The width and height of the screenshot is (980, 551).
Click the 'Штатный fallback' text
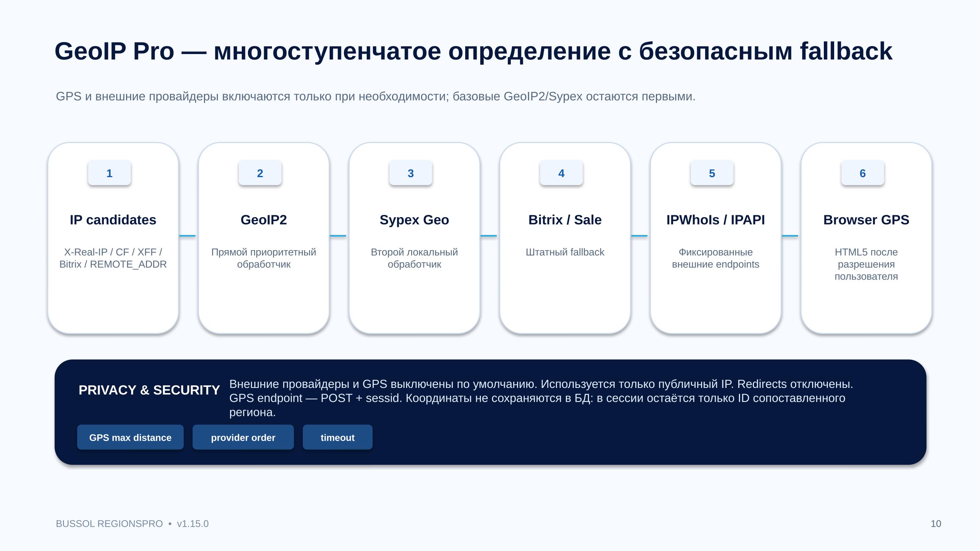click(x=565, y=252)
